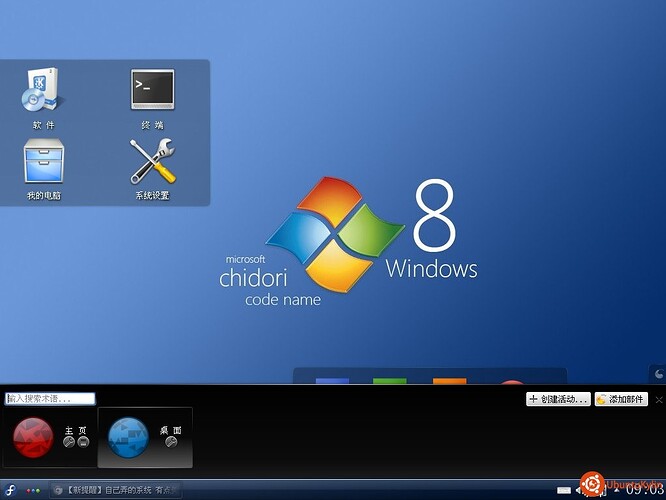Expand hidden system tray icons arrow
Viewport: 666px width, 500px height.
pos(617,490)
